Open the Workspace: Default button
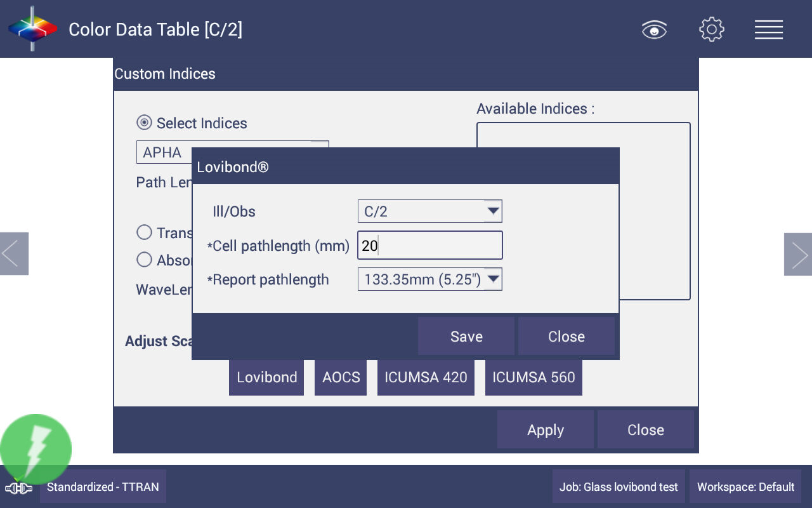The image size is (812, 508). tap(745, 487)
